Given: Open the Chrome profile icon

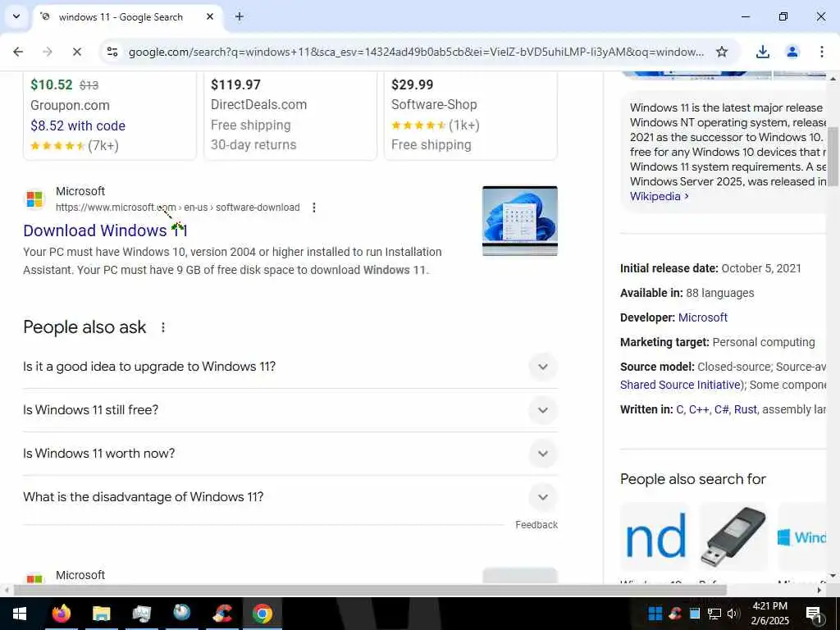Looking at the screenshot, I should [792, 52].
